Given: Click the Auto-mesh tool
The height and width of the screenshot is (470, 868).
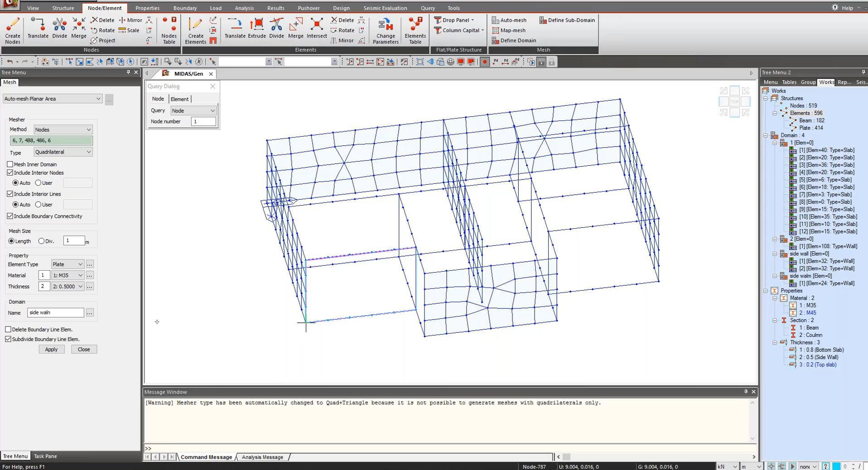Looking at the screenshot, I should [x=509, y=20].
